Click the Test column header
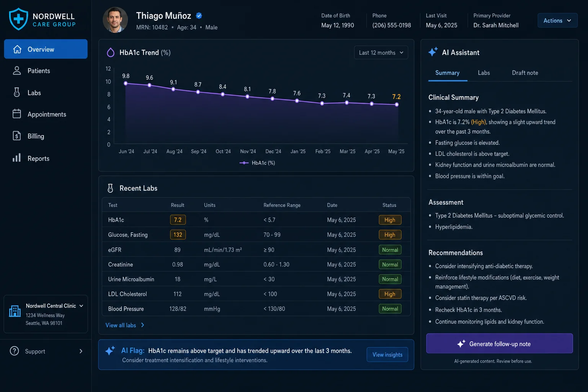 coord(113,205)
